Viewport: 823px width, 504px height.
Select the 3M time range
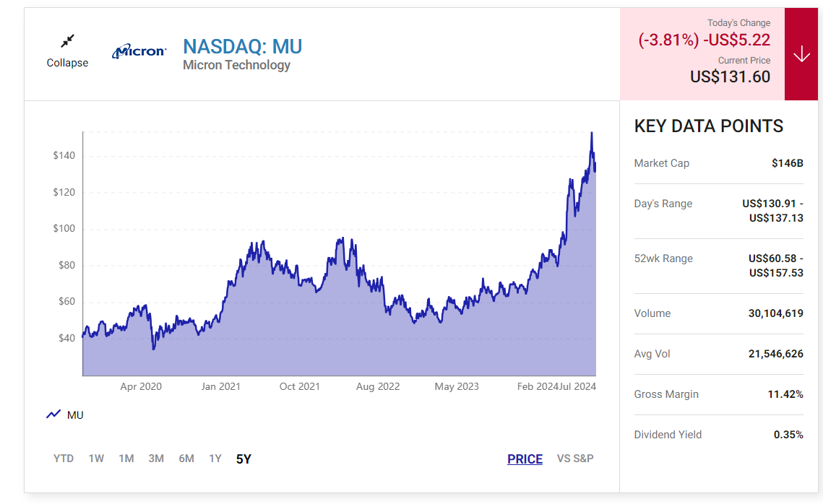click(x=156, y=459)
